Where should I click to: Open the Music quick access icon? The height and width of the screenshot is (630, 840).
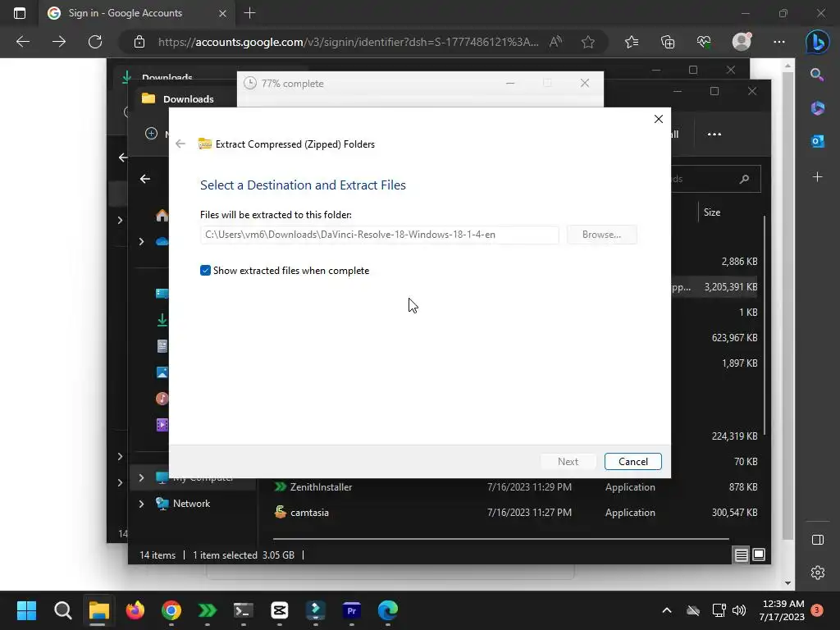(x=162, y=399)
